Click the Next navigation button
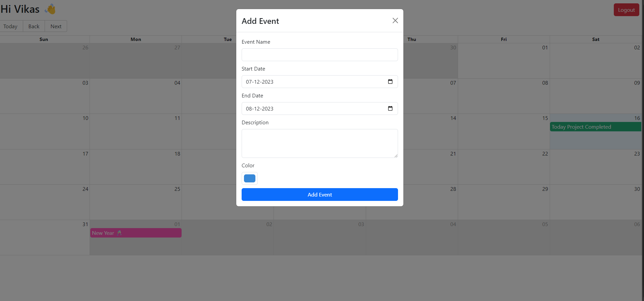Screen dimensions: 644x301 56,26
